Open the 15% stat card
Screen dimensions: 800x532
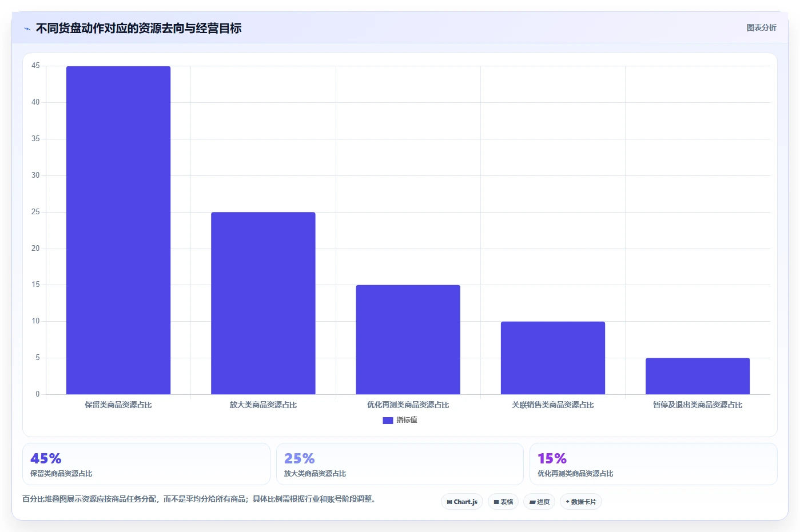tap(654, 464)
